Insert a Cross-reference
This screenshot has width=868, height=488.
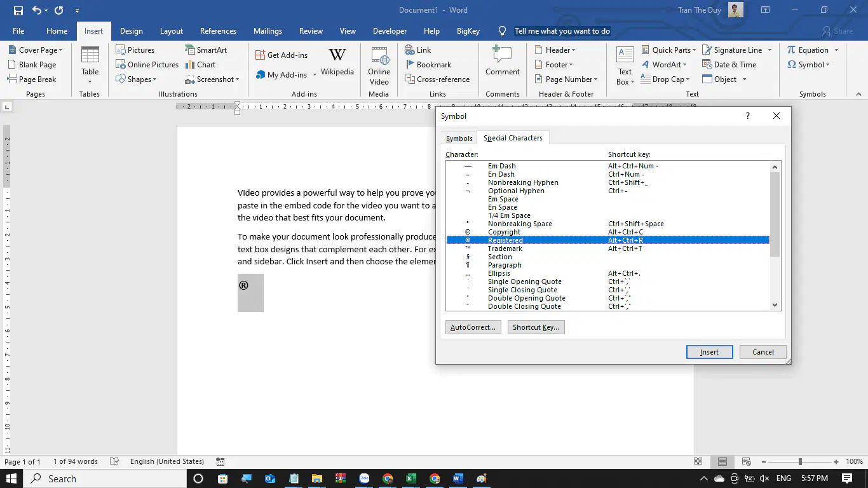(x=437, y=79)
